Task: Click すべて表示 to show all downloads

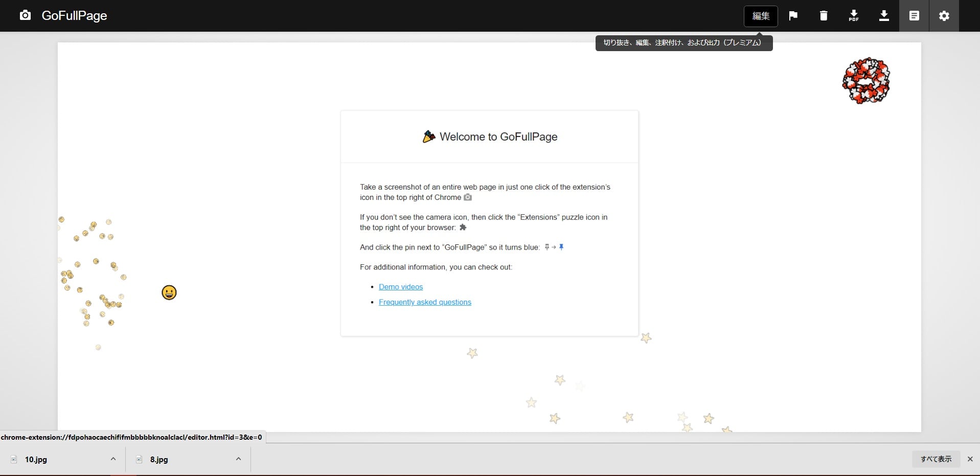Action: point(936,459)
